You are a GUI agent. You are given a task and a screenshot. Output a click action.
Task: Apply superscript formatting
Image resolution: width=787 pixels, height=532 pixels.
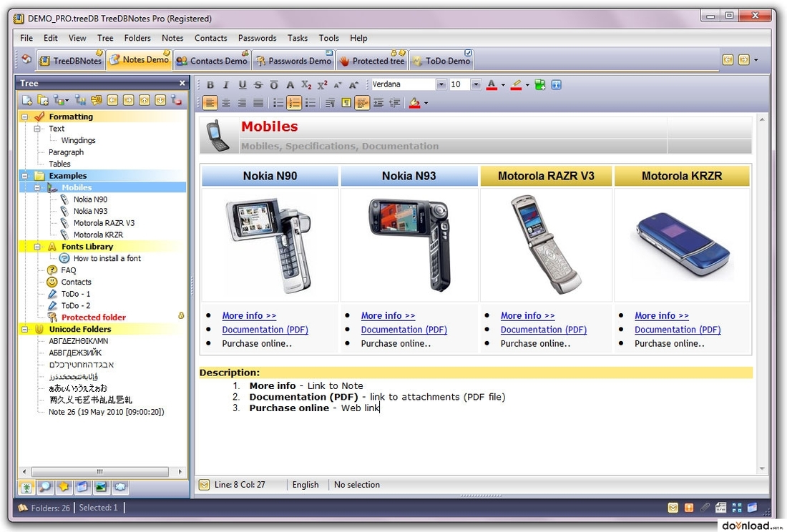point(322,85)
